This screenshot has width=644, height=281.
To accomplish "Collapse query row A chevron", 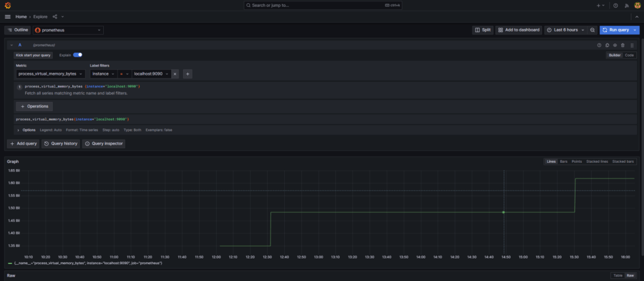I will (x=11, y=45).
